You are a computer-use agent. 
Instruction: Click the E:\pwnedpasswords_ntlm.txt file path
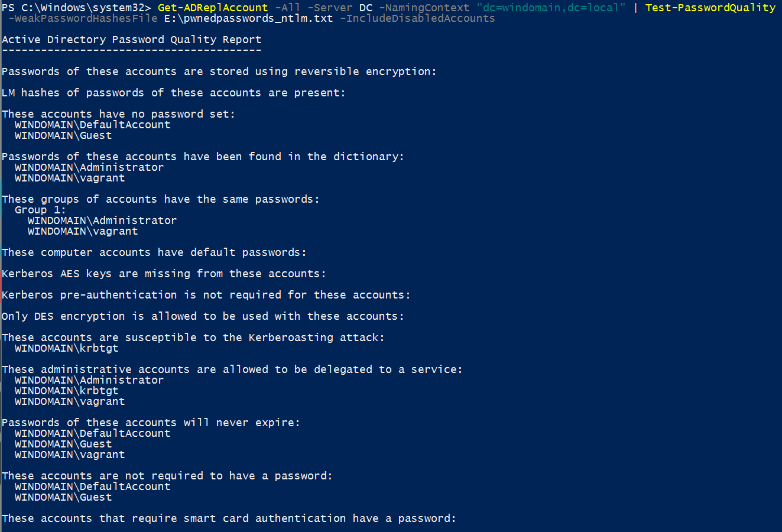coord(249,18)
